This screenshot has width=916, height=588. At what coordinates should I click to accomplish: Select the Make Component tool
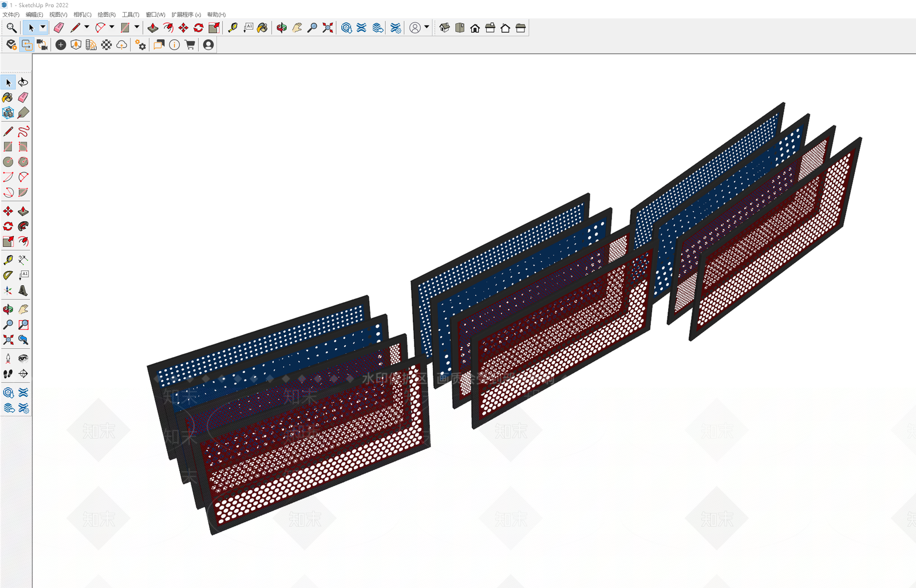8,113
